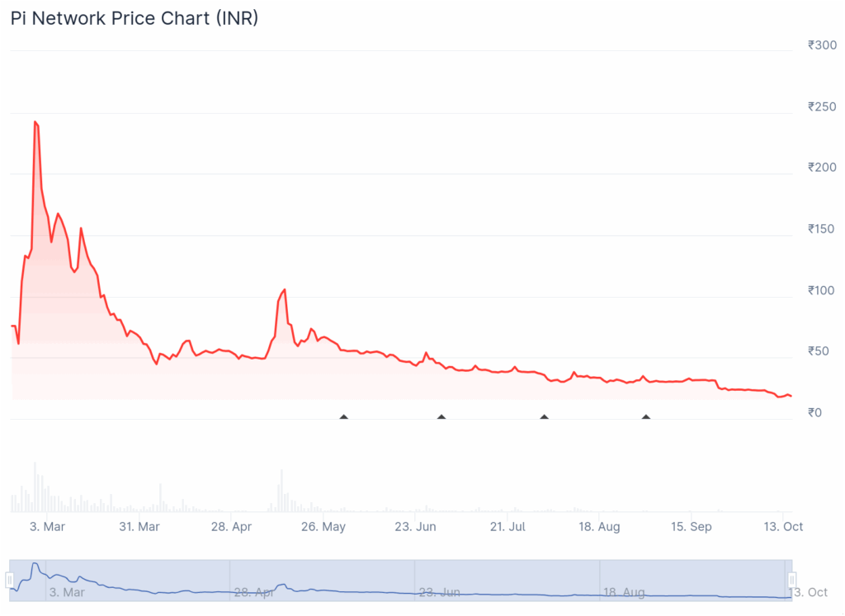The image size is (845, 616).
Task: Click the 15. Sep date on the x-axis
Action: tap(690, 526)
